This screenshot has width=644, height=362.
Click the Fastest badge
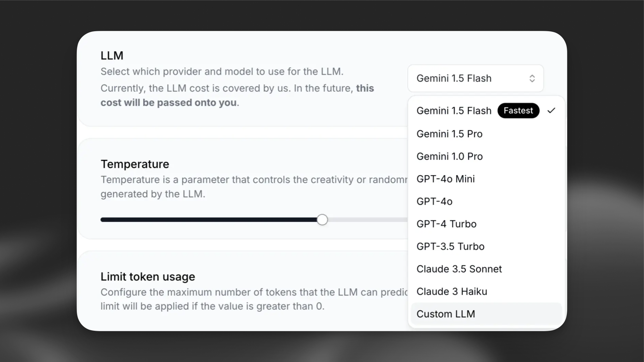[518, 110]
